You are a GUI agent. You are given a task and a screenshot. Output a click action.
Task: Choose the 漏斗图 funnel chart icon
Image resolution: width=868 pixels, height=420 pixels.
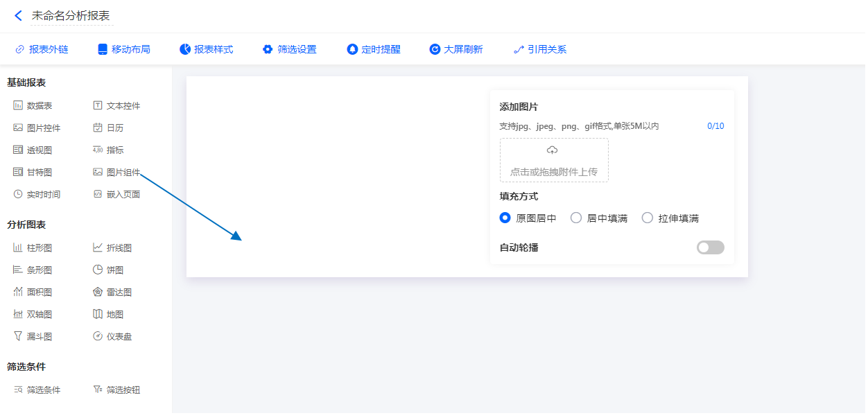(x=18, y=336)
